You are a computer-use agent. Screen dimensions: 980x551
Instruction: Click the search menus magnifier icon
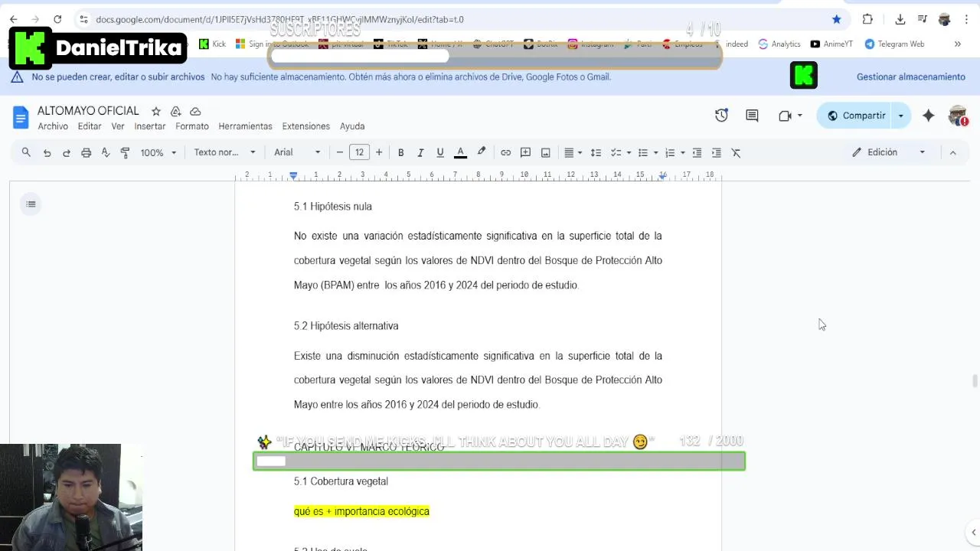pos(26,152)
